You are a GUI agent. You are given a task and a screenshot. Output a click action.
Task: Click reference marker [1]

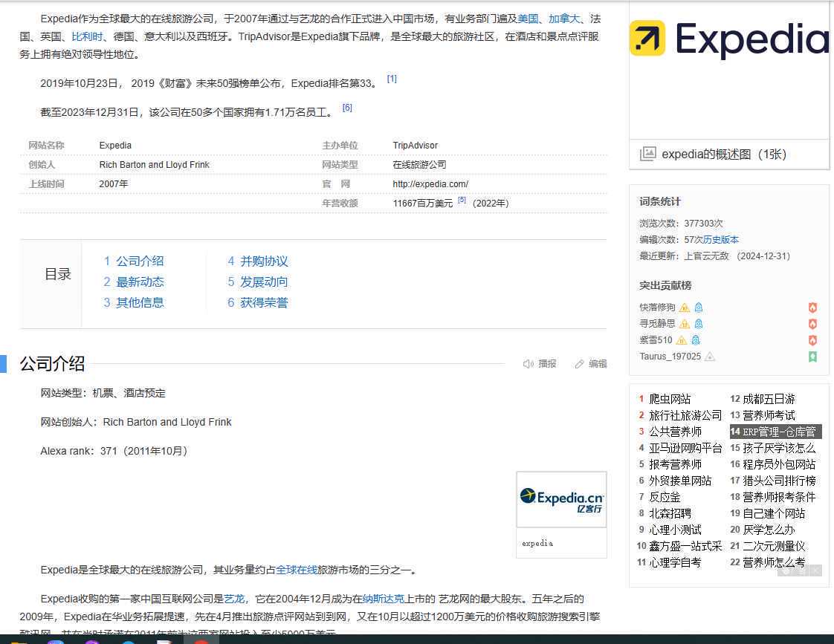point(392,79)
